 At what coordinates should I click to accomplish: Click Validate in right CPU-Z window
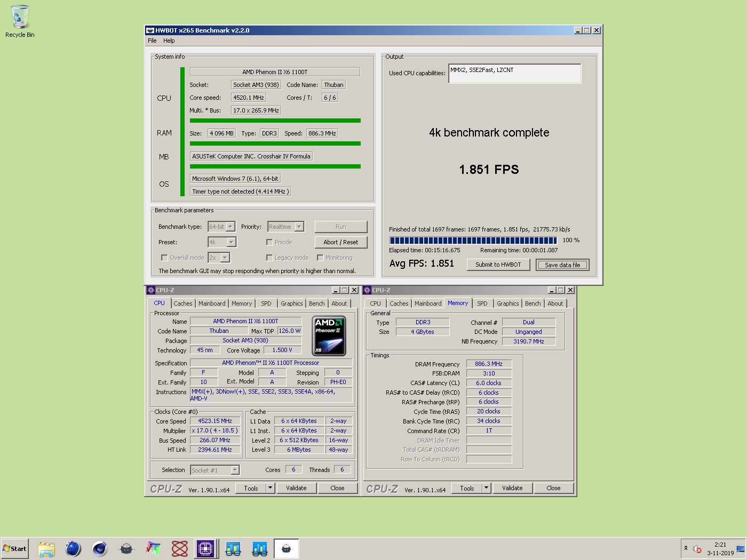512,488
